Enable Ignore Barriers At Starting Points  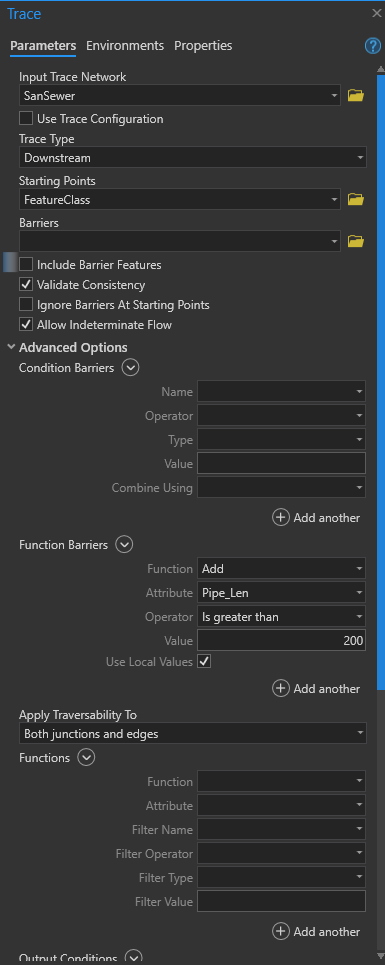point(26,305)
